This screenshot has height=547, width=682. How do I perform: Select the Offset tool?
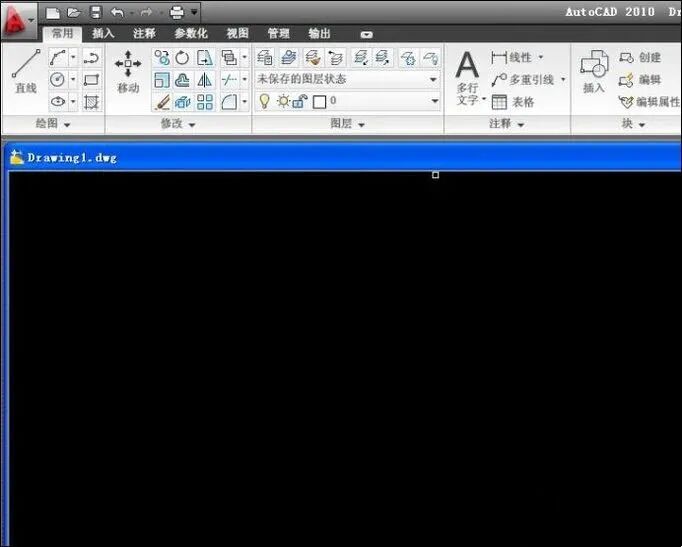pos(182,80)
